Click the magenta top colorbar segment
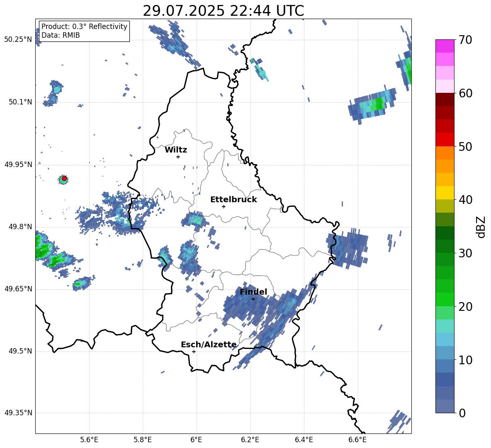 click(x=445, y=46)
